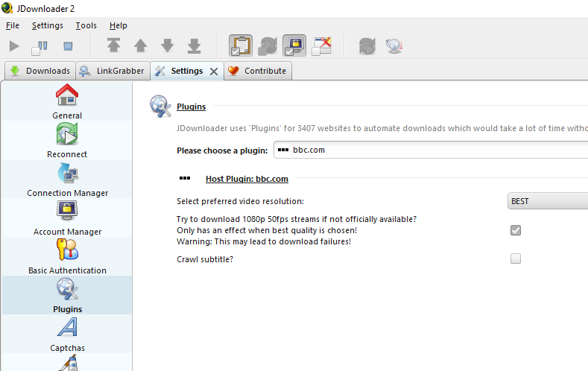This screenshot has width=588, height=371.
Task: Click Host Plugin: bbc.com heading
Action: pyautogui.click(x=247, y=179)
